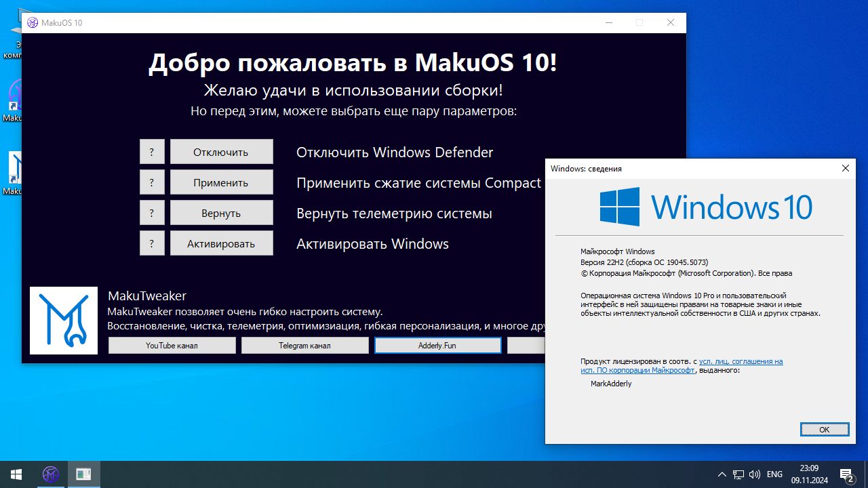The image size is (868, 488).
Task: Click the Вернуть телеметрию системы label
Action: [394, 213]
